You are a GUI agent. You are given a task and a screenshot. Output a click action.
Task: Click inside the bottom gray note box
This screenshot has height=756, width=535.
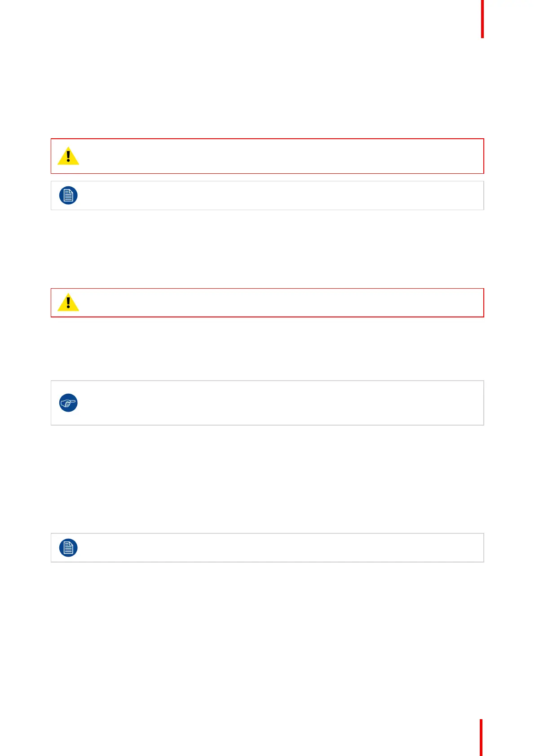click(x=267, y=548)
